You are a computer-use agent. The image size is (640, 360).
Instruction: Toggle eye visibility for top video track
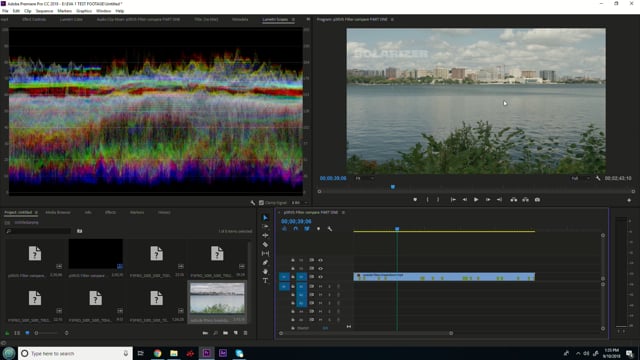(x=320, y=260)
